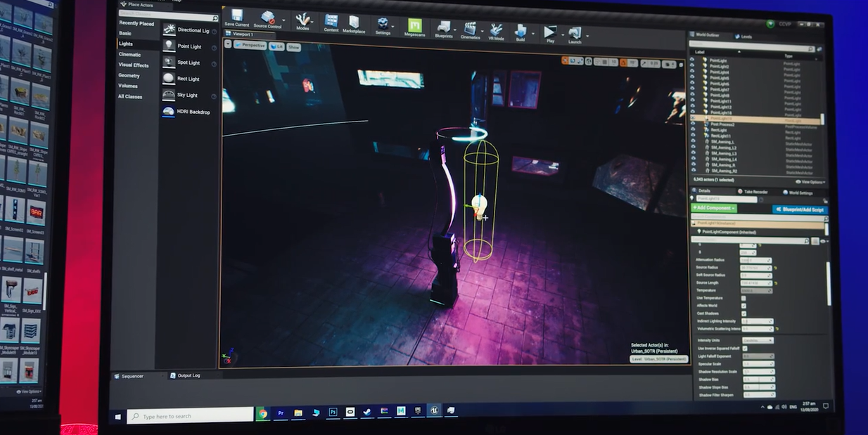Open Source Control from the toolbar
The height and width of the screenshot is (435, 868).
267,20
